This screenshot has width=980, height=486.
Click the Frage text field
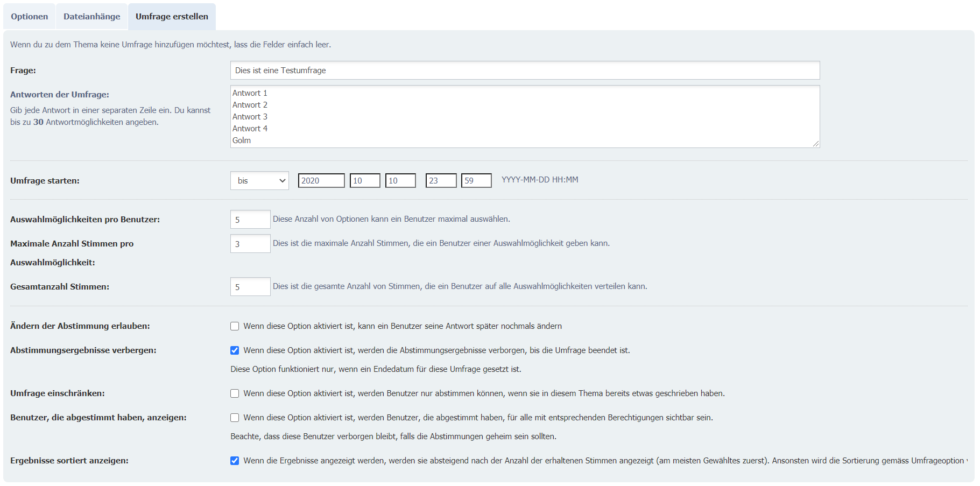525,71
